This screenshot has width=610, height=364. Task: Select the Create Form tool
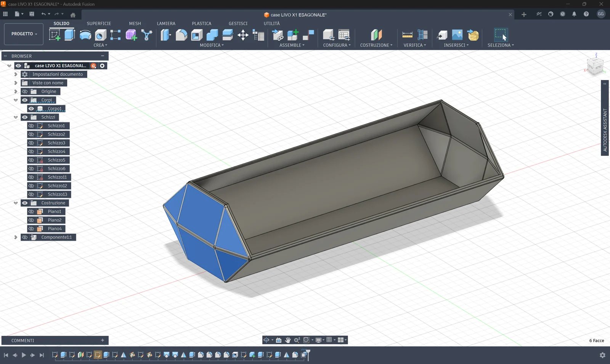(x=131, y=35)
